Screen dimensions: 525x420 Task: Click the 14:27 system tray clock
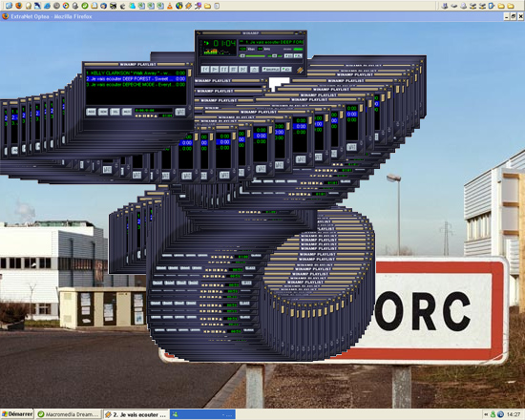click(x=514, y=414)
